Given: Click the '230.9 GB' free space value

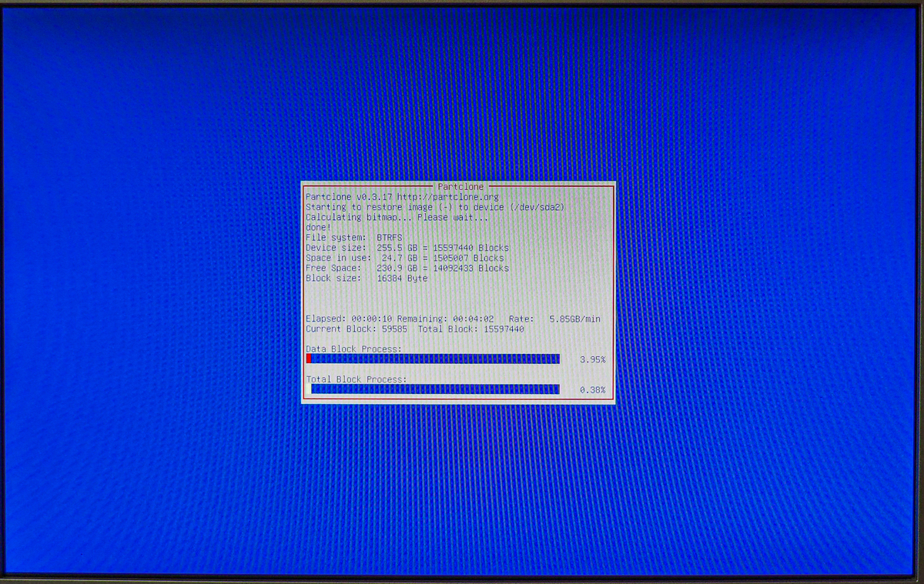Looking at the screenshot, I should point(397,268).
